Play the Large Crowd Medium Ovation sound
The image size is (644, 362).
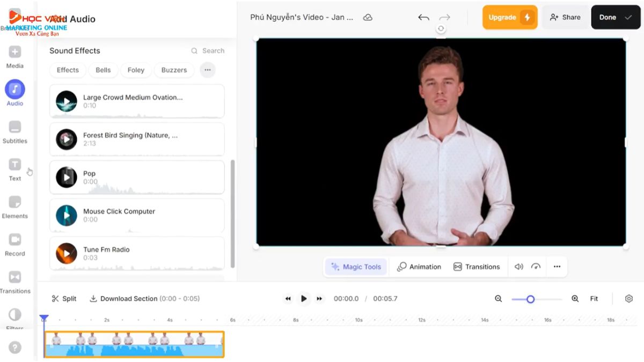point(67,101)
